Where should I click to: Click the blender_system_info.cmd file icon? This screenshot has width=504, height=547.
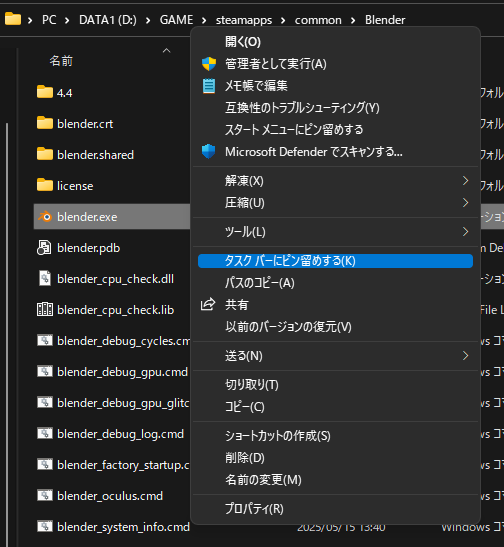45,526
